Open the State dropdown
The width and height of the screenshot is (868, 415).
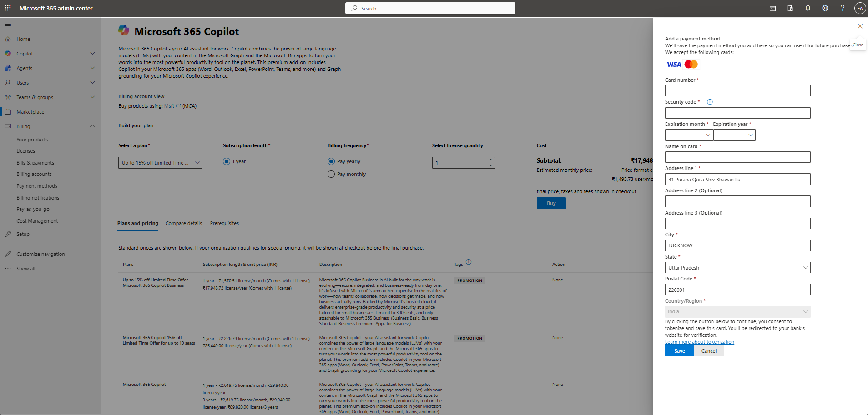point(737,268)
